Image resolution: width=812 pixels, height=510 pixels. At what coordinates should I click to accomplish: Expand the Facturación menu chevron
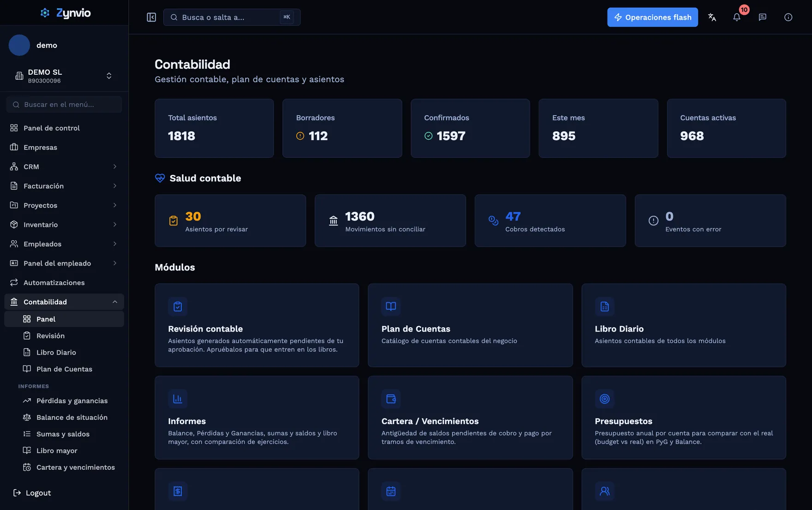click(115, 186)
